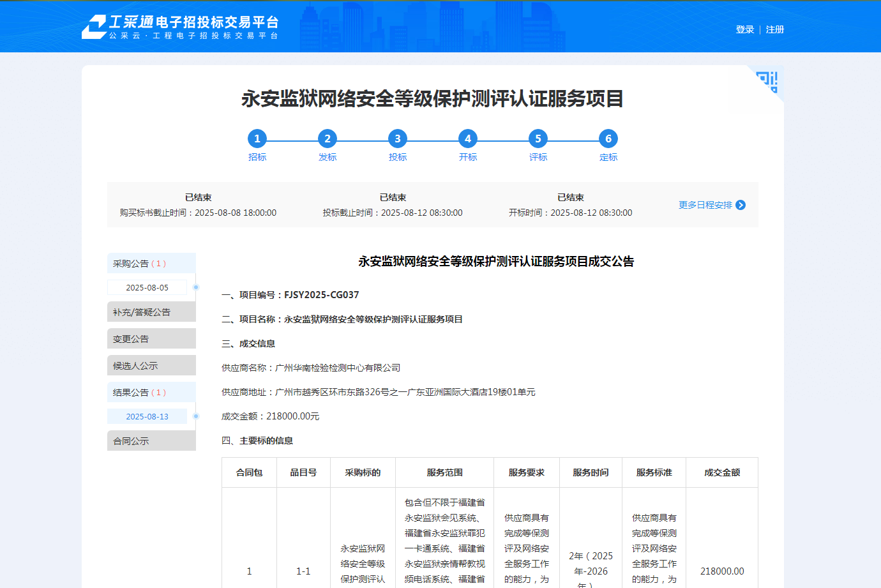This screenshot has height=588, width=881.
Task: Click 注册 in the header
Action: pyautogui.click(x=775, y=29)
